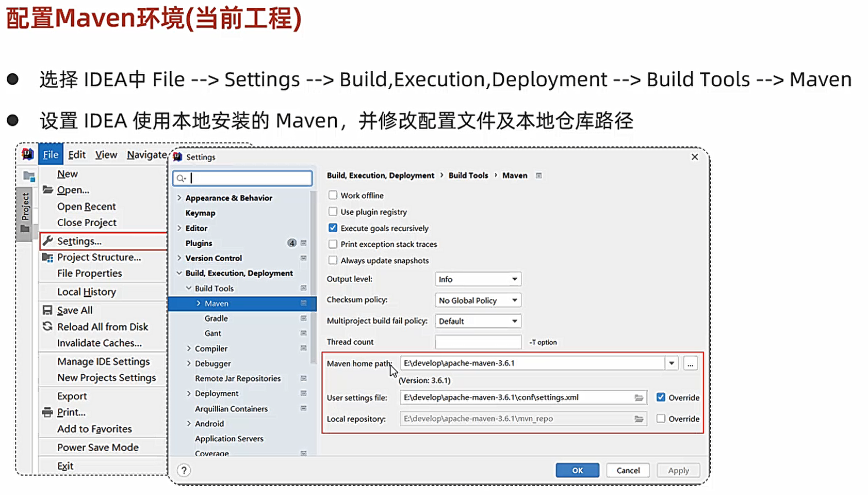Click the project icon on Arquillian Containers row
The image size is (868, 495).
(x=303, y=408)
